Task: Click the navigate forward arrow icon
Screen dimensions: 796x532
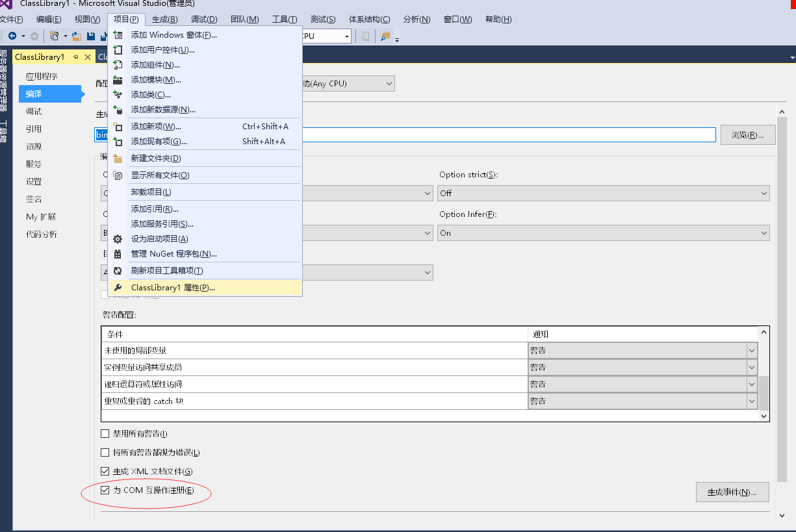Action: [x=34, y=36]
